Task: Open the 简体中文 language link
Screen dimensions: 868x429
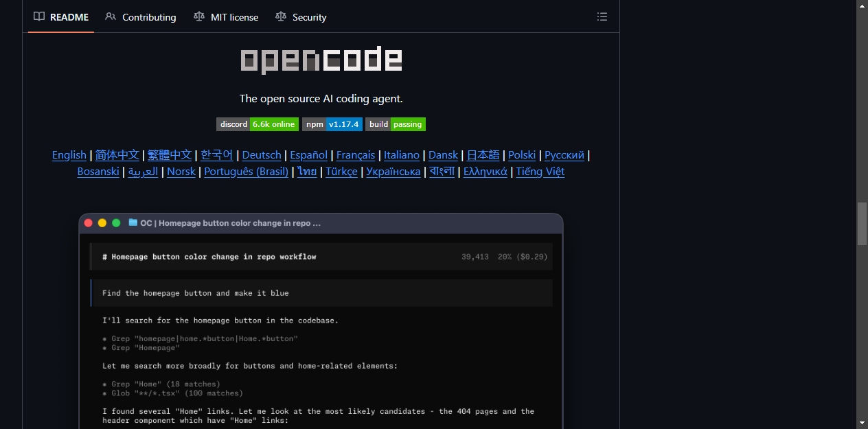Action: click(x=117, y=155)
